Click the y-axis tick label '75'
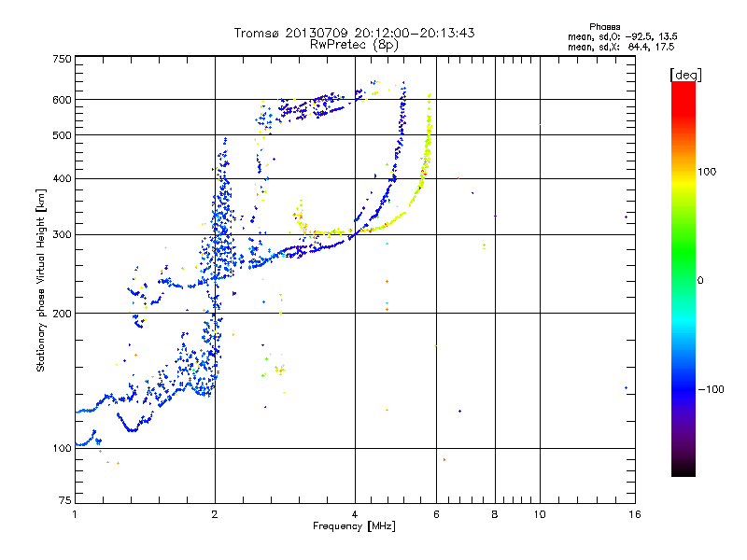This screenshot has height=560, width=747. click(65, 500)
